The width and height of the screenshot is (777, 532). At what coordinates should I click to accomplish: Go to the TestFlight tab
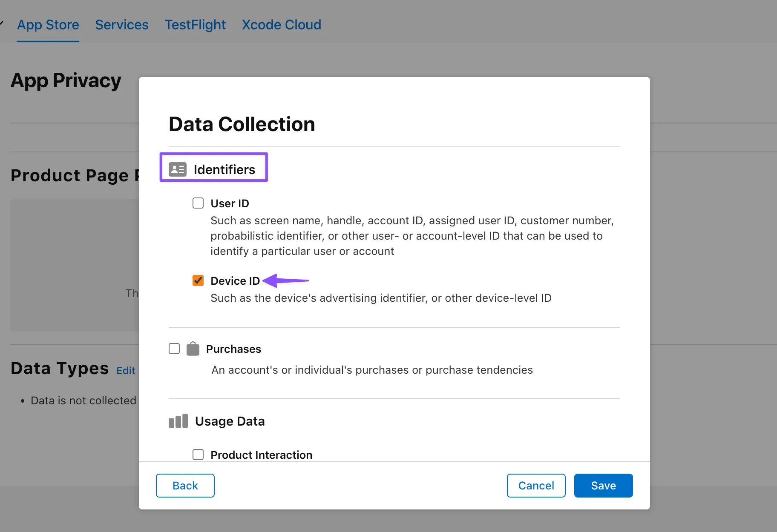[195, 25]
